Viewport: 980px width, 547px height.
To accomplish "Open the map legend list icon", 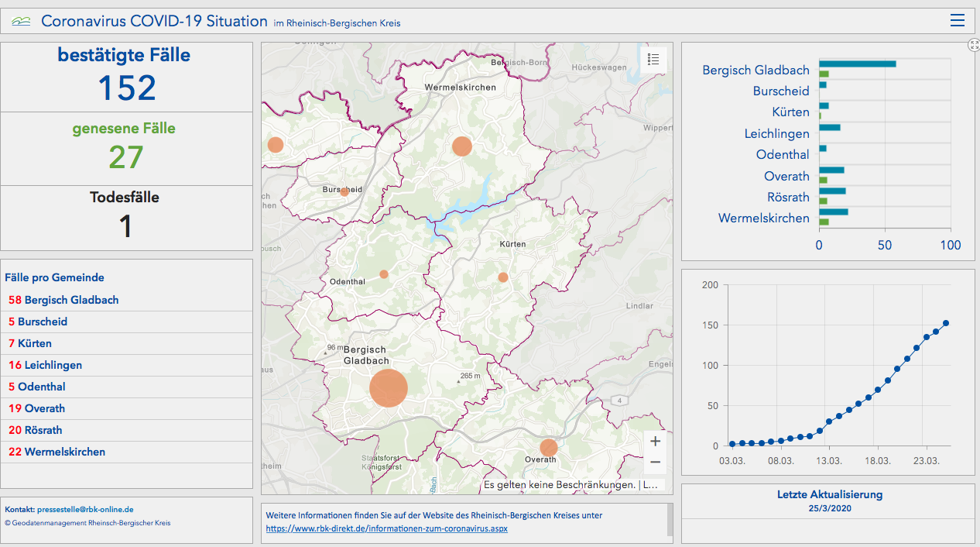I will (x=653, y=60).
